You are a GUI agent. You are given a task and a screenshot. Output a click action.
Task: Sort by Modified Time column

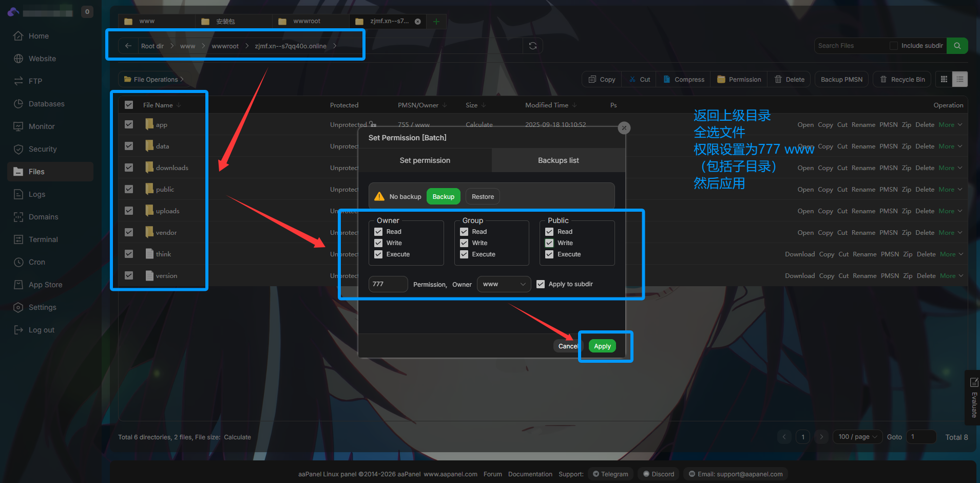point(551,105)
